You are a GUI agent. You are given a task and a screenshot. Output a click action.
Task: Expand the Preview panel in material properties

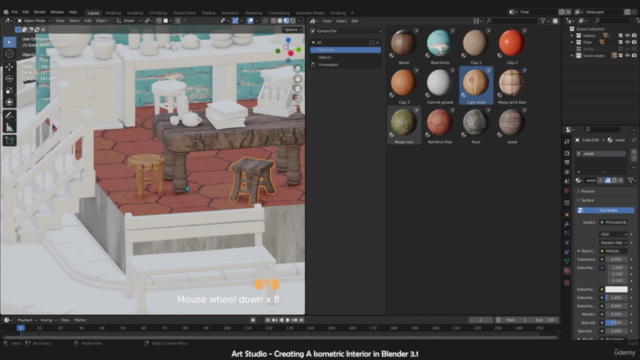[x=605, y=191]
